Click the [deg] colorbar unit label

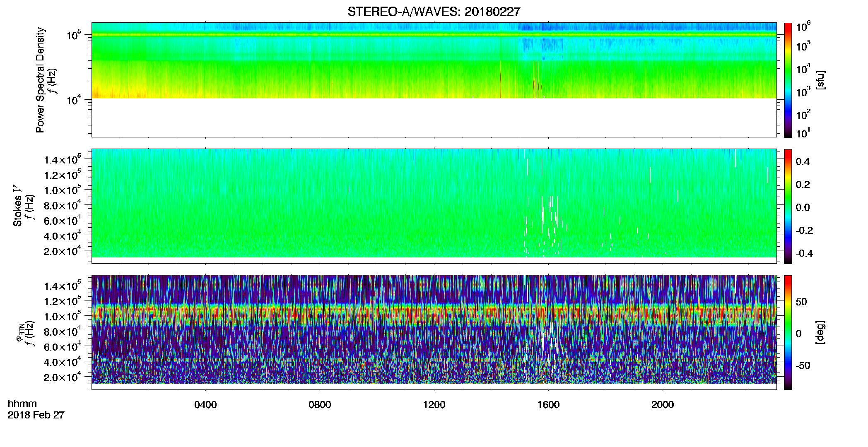(x=820, y=332)
